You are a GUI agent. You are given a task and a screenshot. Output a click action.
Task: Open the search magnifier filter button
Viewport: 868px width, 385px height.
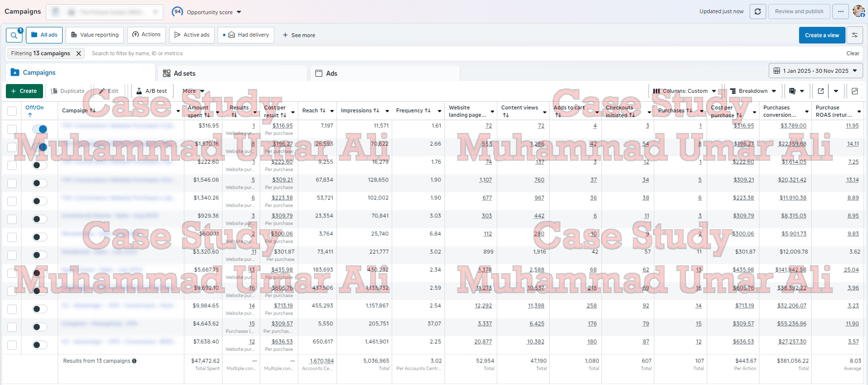14,35
